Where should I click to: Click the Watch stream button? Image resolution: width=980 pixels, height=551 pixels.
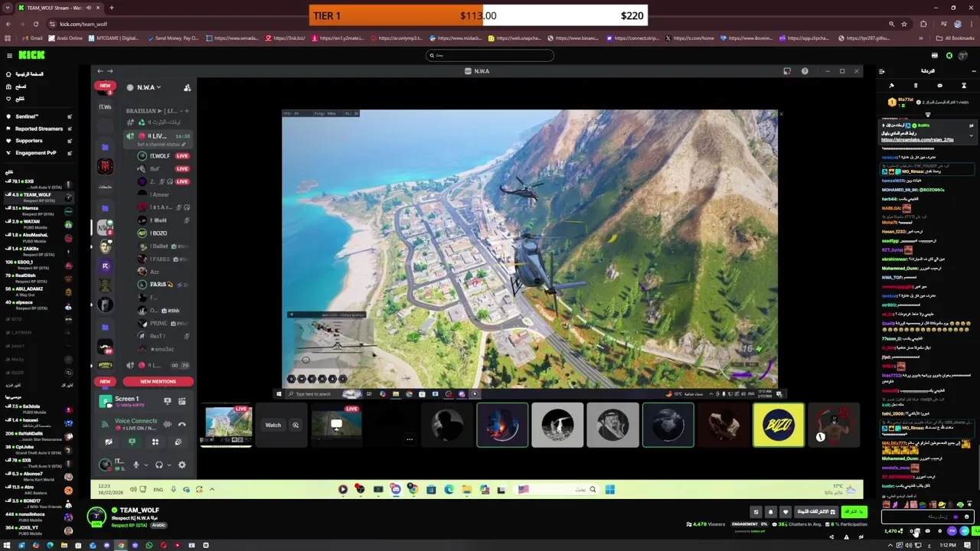coord(273,425)
